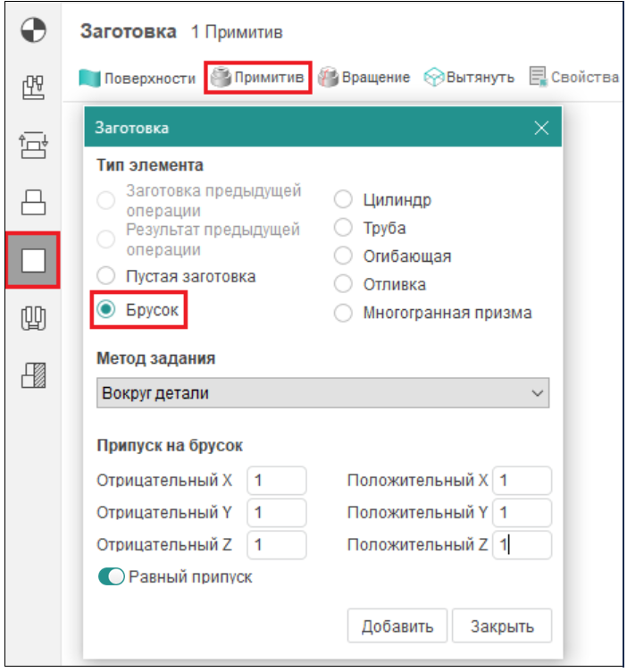Open the part model icon in the sidebar
Image resolution: width=627 pixels, height=672 pixels.
click(33, 203)
